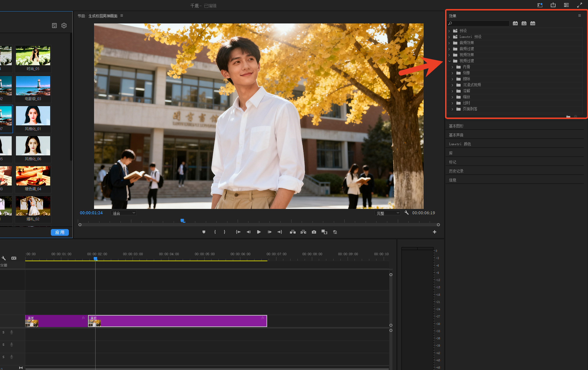Image resolution: width=588 pixels, height=370 pixels.
Task: Click the program monitor playhead scrubber
Action: [182, 221]
